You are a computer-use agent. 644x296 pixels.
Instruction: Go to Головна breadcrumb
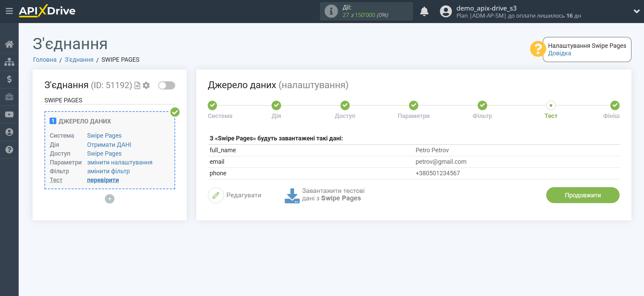45,60
